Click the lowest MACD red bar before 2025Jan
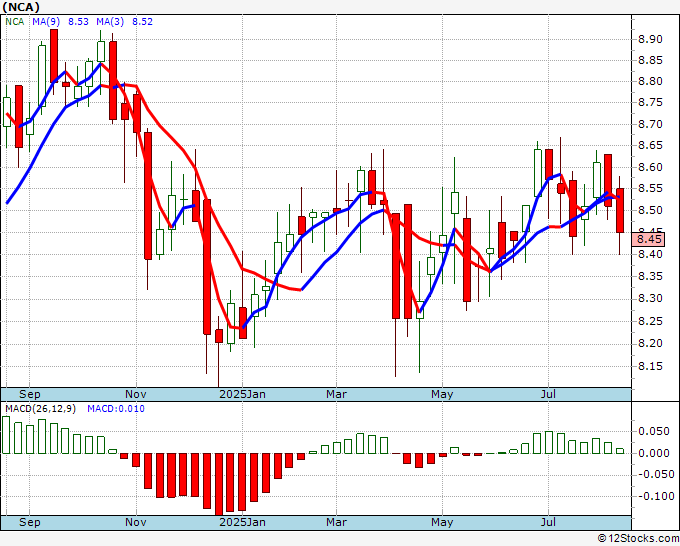Viewport: 680px width, 546px height. 219,484
